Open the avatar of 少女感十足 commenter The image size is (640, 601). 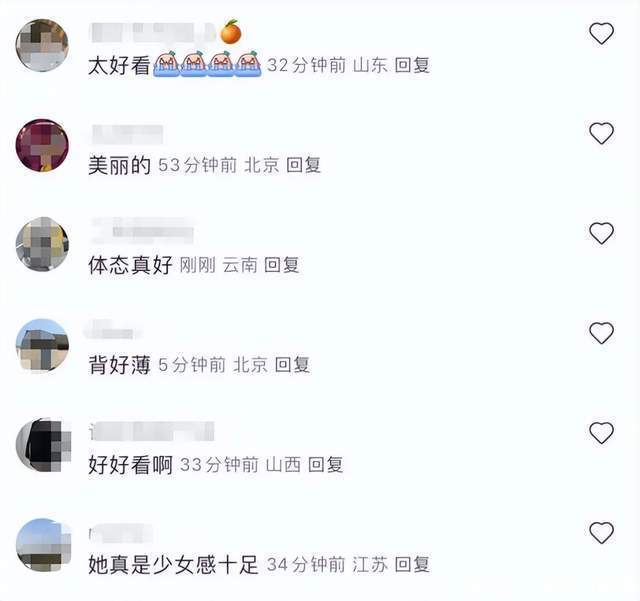pos(43,545)
